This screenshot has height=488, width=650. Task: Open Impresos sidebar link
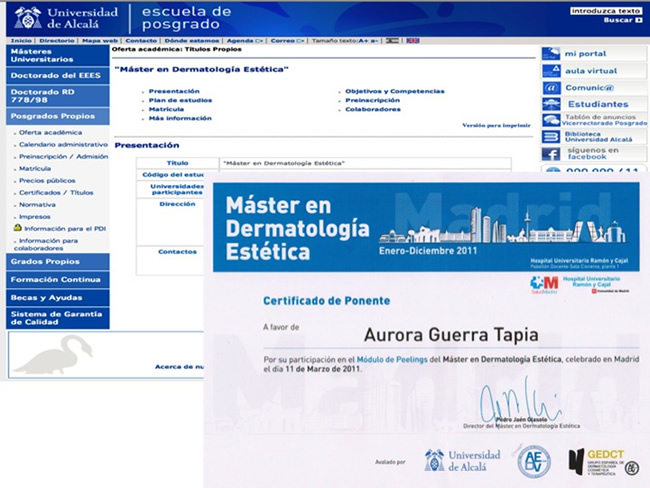click(34, 216)
